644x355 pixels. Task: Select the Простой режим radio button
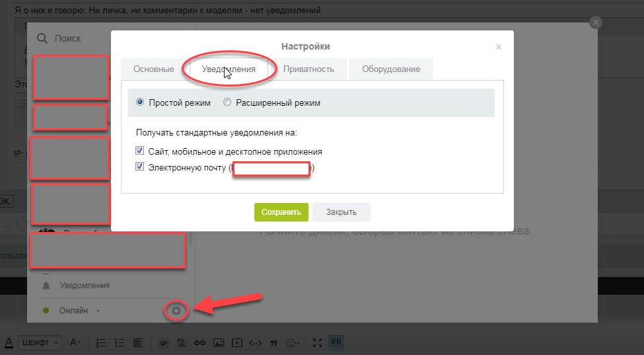tap(139, 102)
